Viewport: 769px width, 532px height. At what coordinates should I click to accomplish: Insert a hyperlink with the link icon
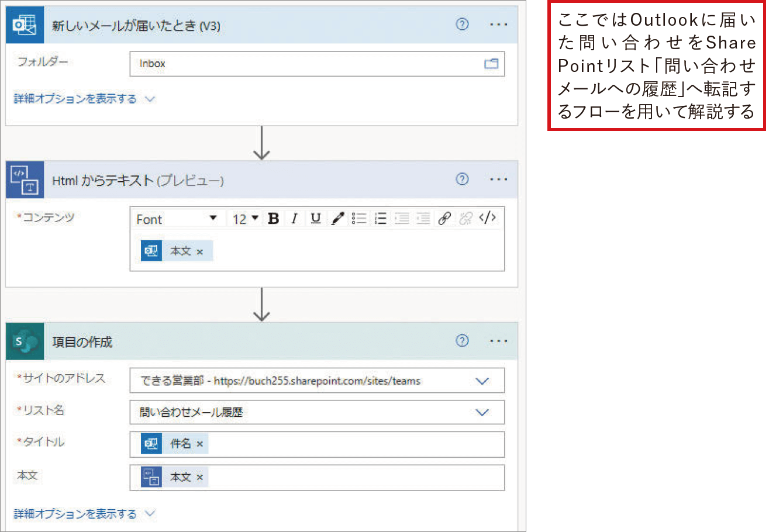[444, 219]
